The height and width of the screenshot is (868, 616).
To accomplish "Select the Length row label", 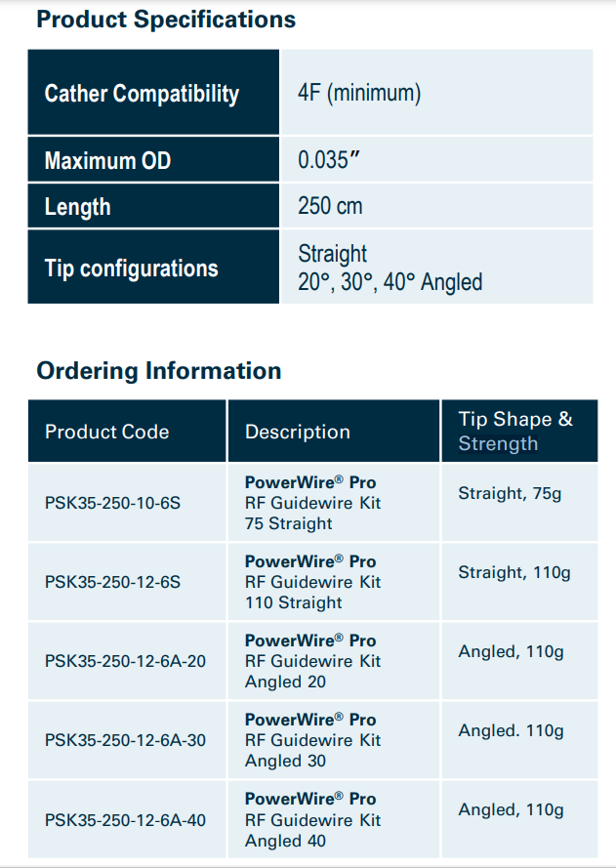I will pos(78,207).
